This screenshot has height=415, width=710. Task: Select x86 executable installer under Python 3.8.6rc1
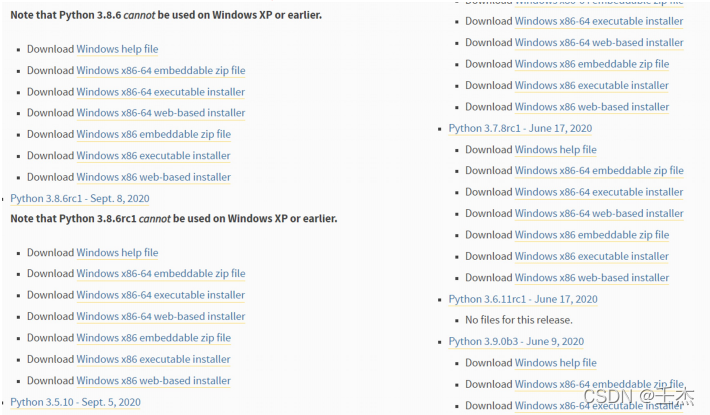(153, 359)
